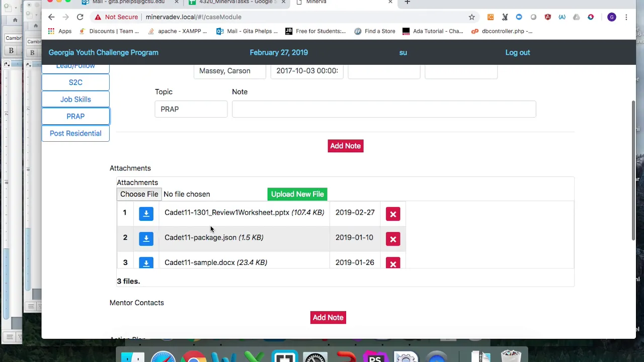Click the Choose File button
Viewport: 644px width, 362px height.
[139, 194]
